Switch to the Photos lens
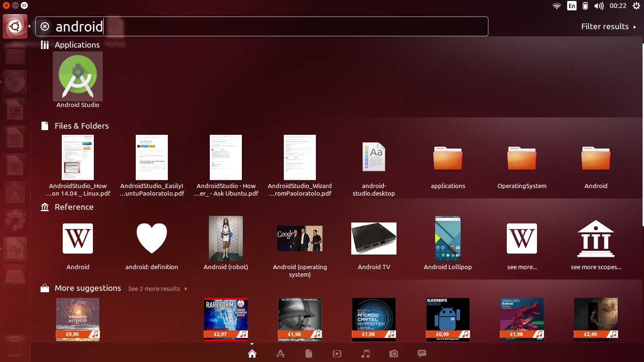The height and width of the screenshot is (362, 644). click(394, 354)
